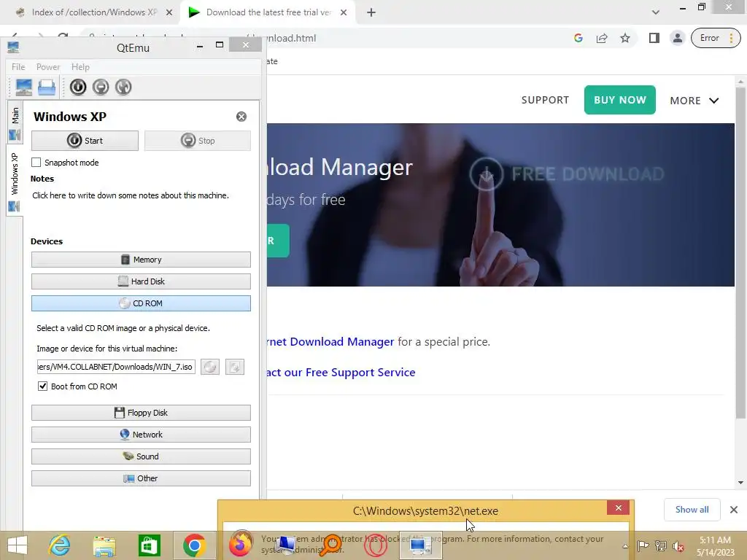747x560 pixels.
Task: Close the Index of /collection tab
Action: (169, 12)
